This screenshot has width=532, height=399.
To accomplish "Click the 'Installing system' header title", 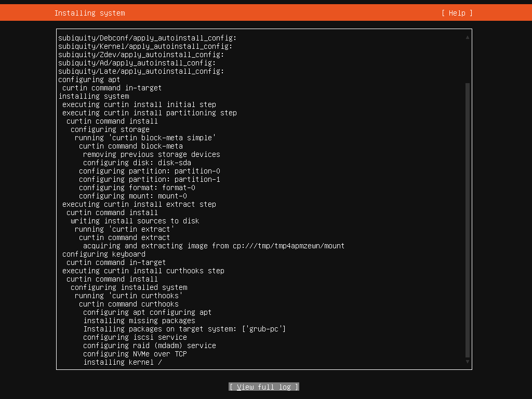I will click(x=89, y=13).
